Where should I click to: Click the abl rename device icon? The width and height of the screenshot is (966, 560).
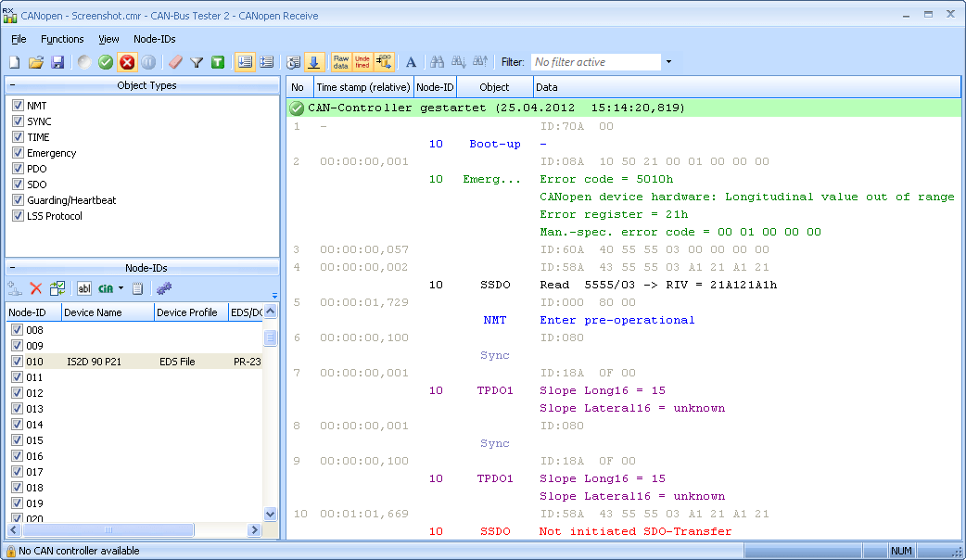[x=84, y=288]
